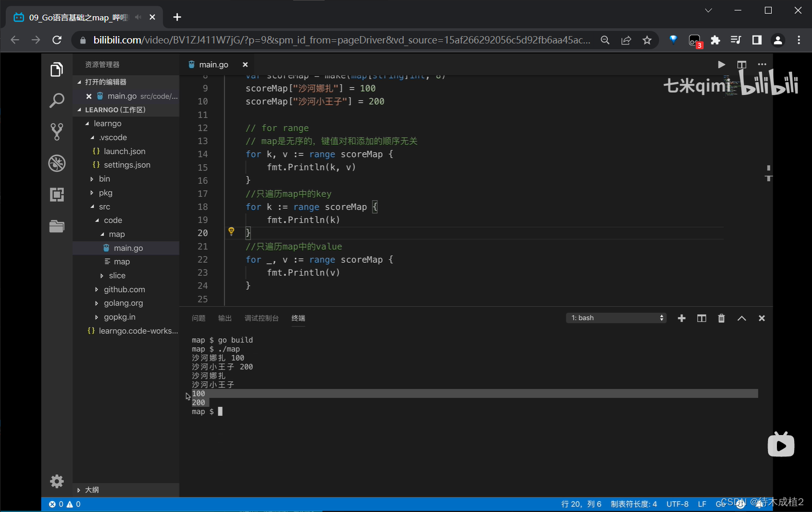Switch to the 终端 panel tab
Image resolution: width=812 pixels, height=512 pixels.
pos(298,318)
